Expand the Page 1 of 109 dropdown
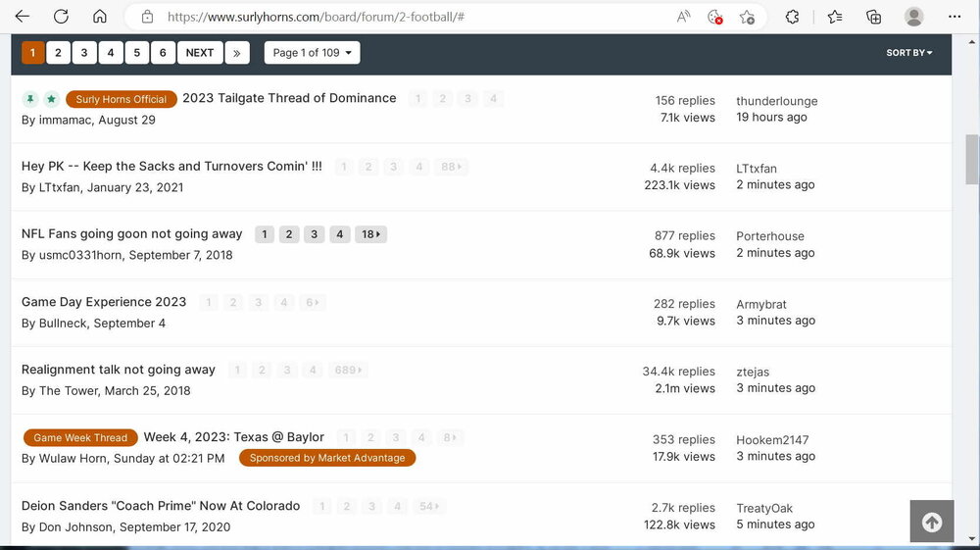The width and height of the screenshot is (980, 550). [312, 53]
